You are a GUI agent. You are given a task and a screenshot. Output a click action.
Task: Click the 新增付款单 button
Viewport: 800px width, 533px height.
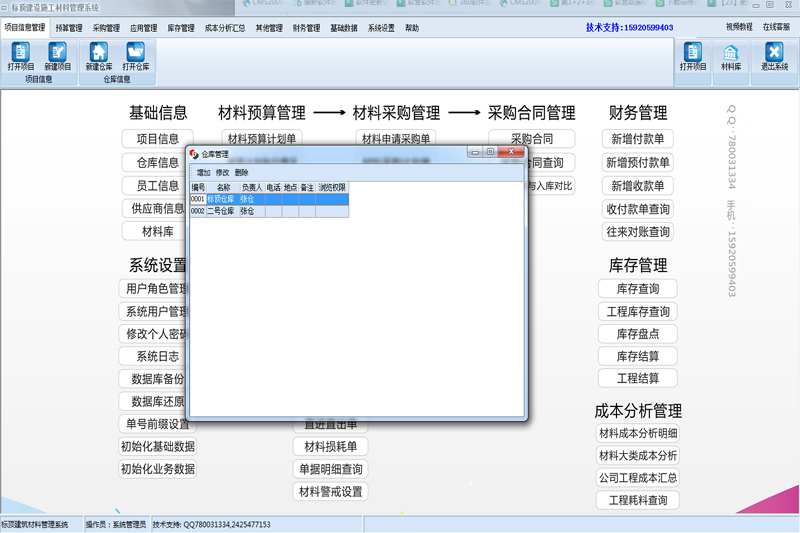[x=637, y=139]
